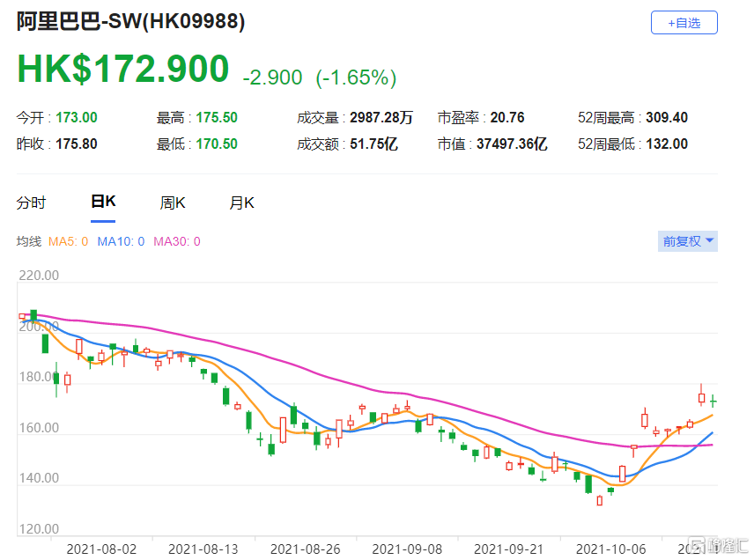Click the current price HK$172.900

tap(123, 69)
